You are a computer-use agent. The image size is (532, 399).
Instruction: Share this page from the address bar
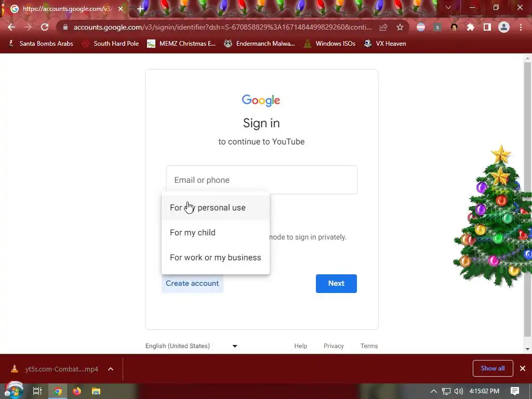[x=383, y=27]
